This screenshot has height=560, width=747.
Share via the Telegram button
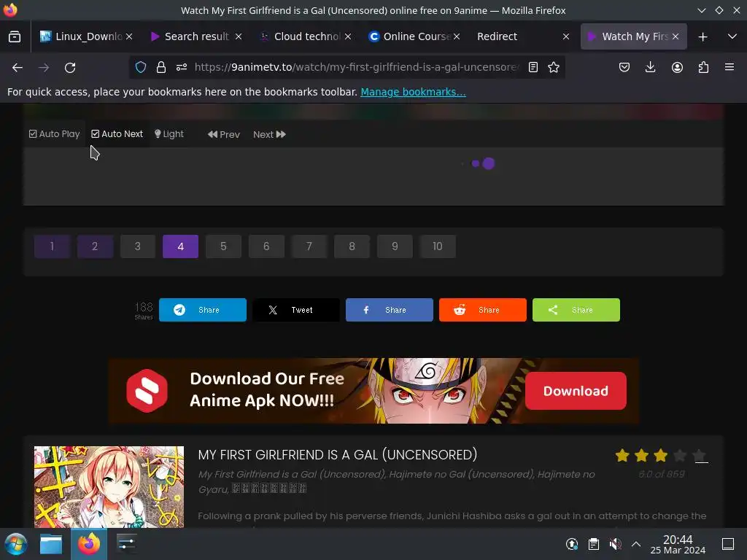(203, 310)
